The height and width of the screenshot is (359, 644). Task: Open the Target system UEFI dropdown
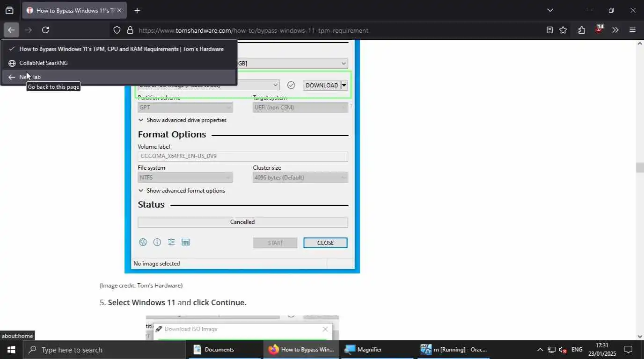(300, 108)
